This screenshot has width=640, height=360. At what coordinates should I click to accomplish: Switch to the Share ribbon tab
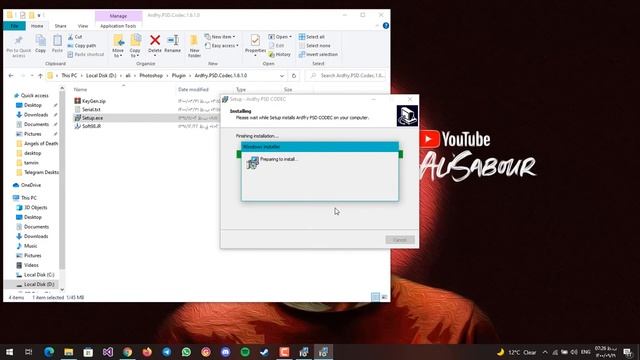point(60,26)
